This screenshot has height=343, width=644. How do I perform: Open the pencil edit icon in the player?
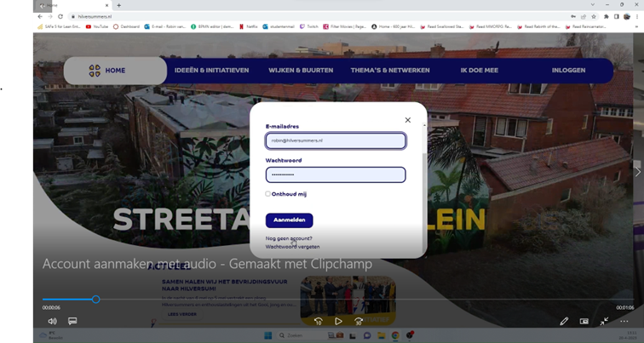tap(564, 321)
